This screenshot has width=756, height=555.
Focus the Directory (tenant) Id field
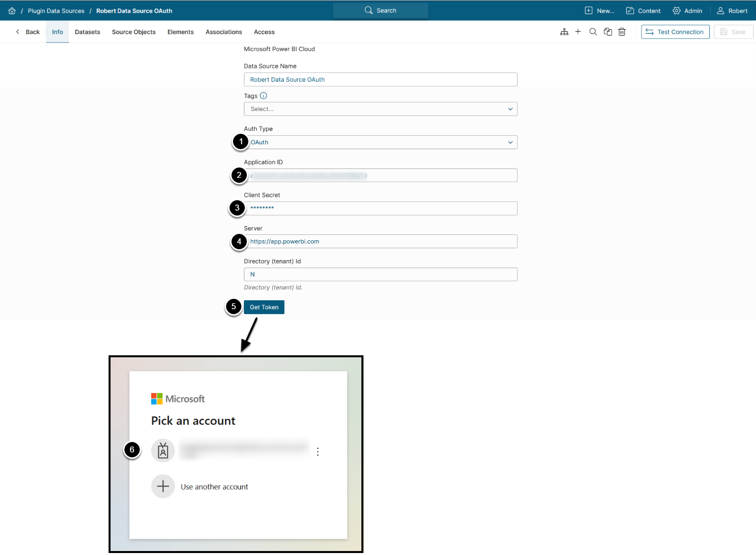pos(381,275)
